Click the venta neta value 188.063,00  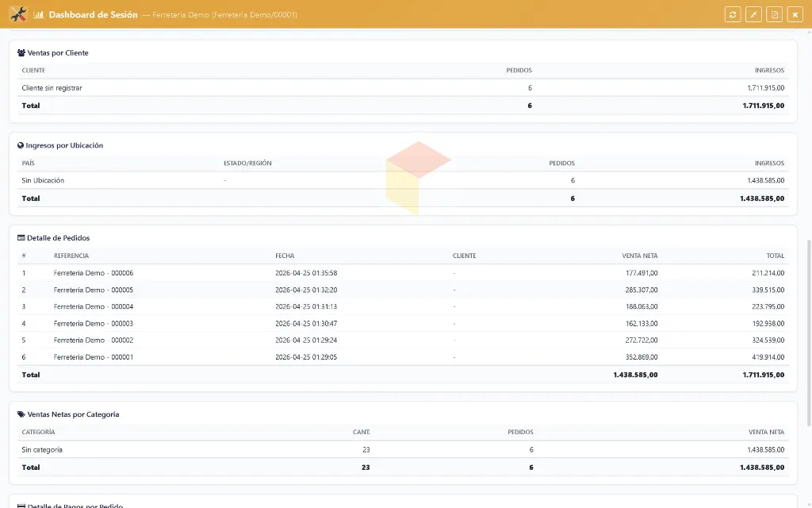(x=641, y=307)
